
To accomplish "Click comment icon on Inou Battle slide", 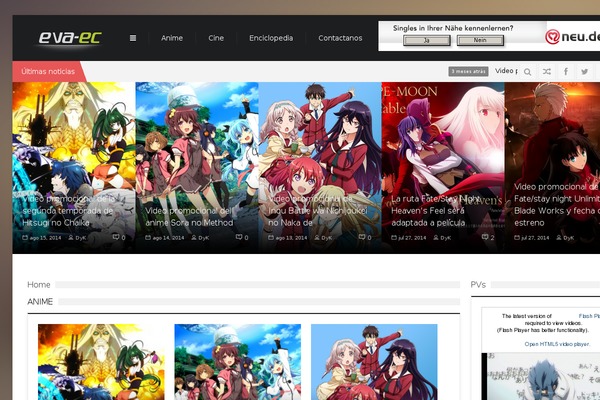I will [362, 237].
